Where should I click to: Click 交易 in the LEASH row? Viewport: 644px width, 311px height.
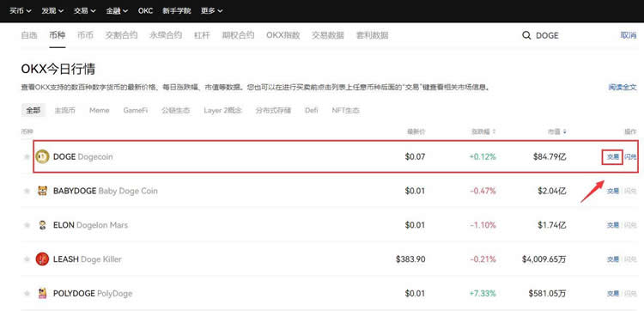pyautogui.click(x=613, y=259)
